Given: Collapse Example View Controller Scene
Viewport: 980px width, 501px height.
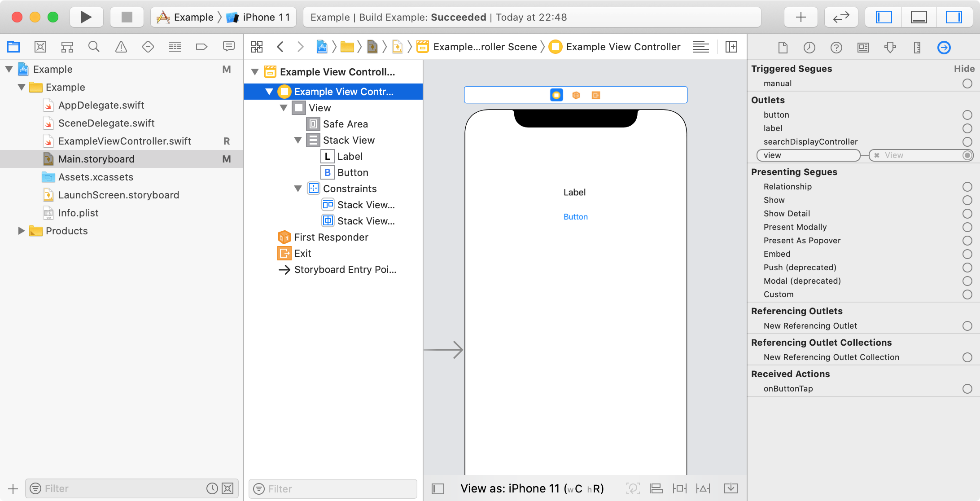Looking at the screenshot, I should [255, 72].
